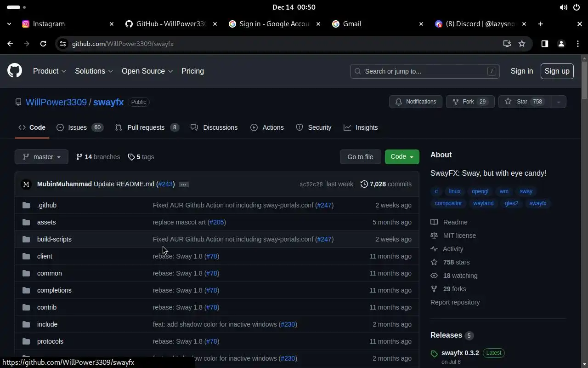This screenshot has height=368, width=588.
Task: Open the .github folder
Action: tap(47, 205)
